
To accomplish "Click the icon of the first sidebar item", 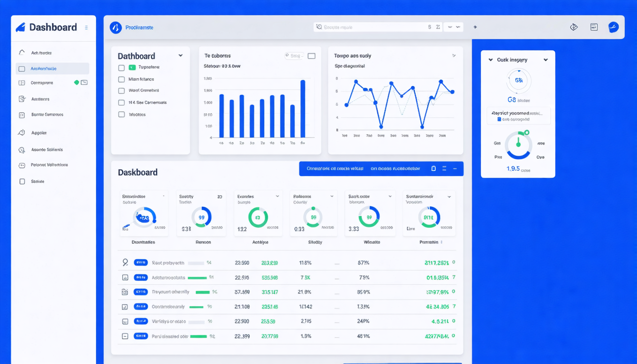I will [x=21, y=53].
